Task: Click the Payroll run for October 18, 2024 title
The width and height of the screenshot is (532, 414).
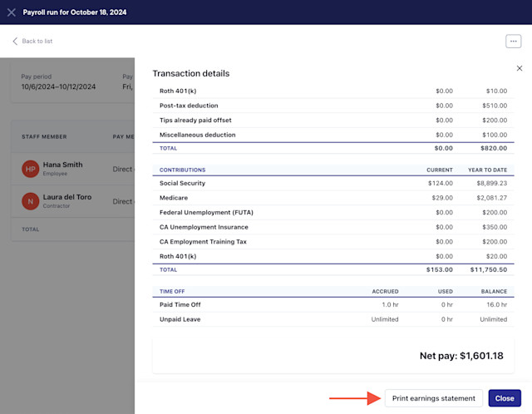Action: pyautogui.click(x=75, y=12)
